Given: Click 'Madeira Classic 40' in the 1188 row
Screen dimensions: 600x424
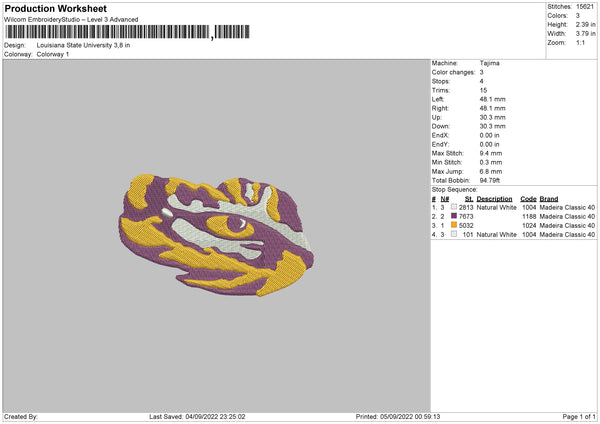Looking at the screenshot, I should [x=567, y=217].
